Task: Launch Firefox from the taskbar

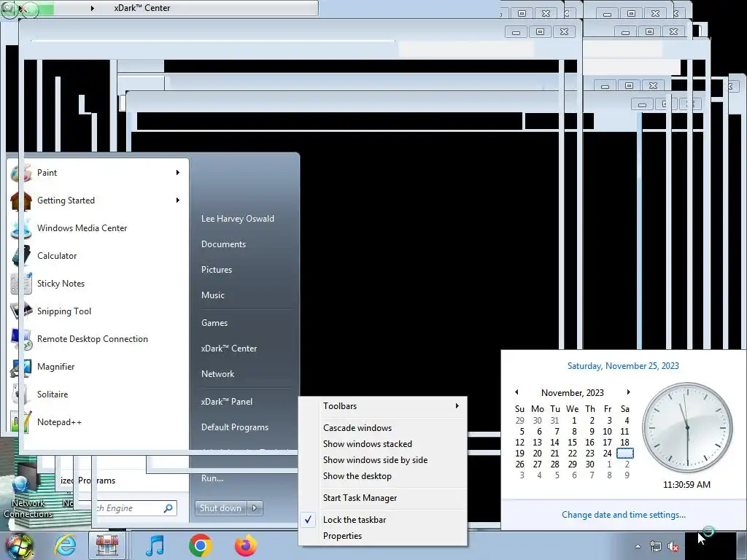Action: [245, 545]
